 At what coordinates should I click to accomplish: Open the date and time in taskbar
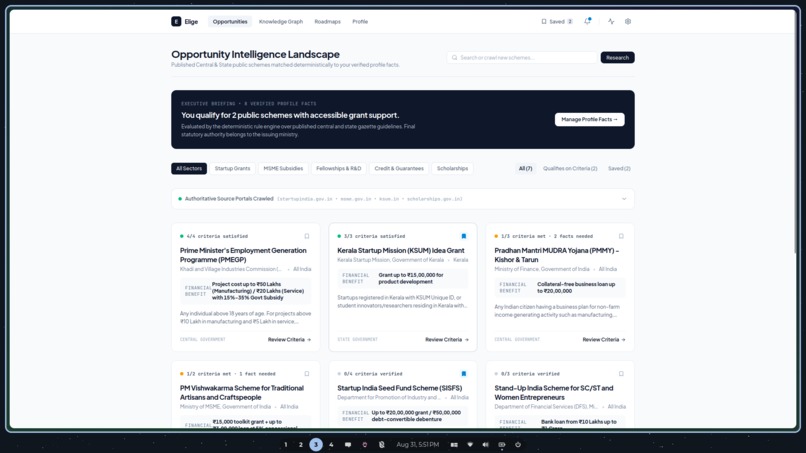[417, 445]
